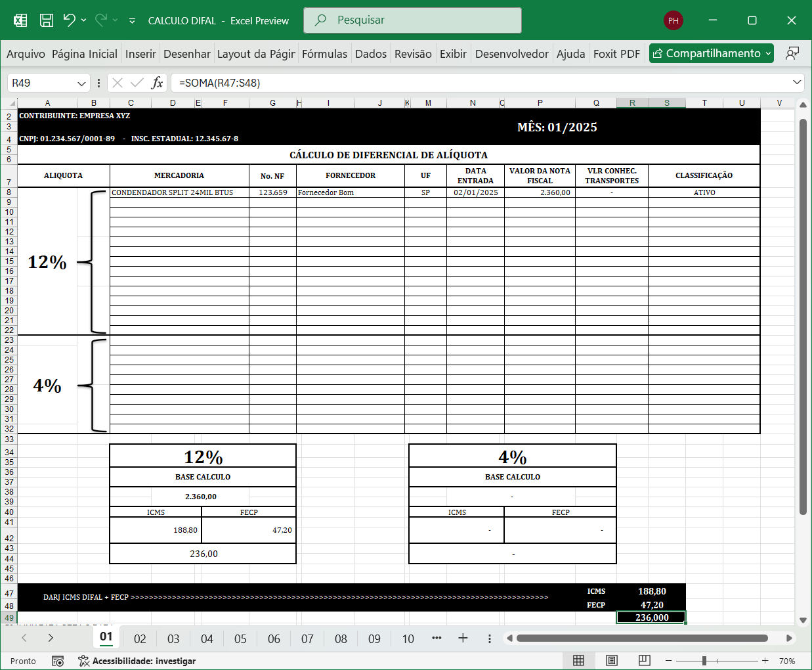Click the add new sheet plus icon

click(463, 638)
